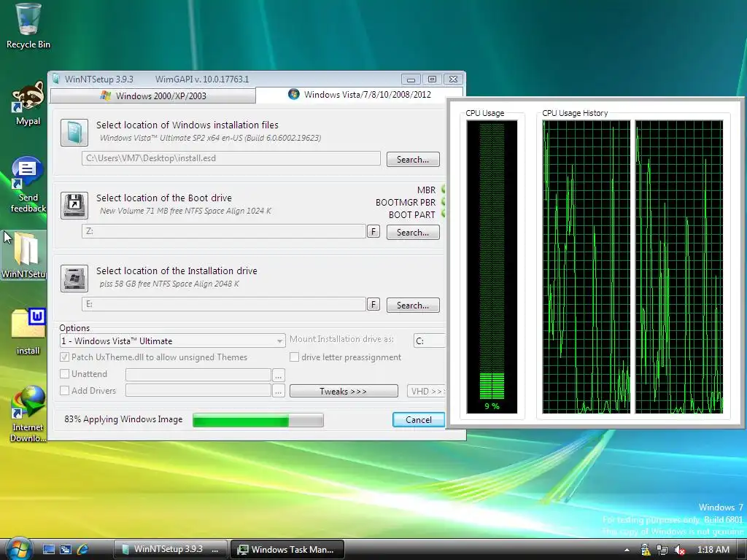
Task: Click the Installation drive E: path field
Action: tap(224, 304)
